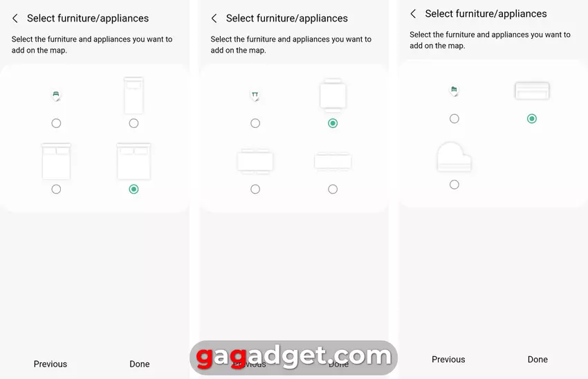Image resolution: width=588 pixels, height=379 pixels.
Task: Tap Done on the left screen
Action: [140, 364]
